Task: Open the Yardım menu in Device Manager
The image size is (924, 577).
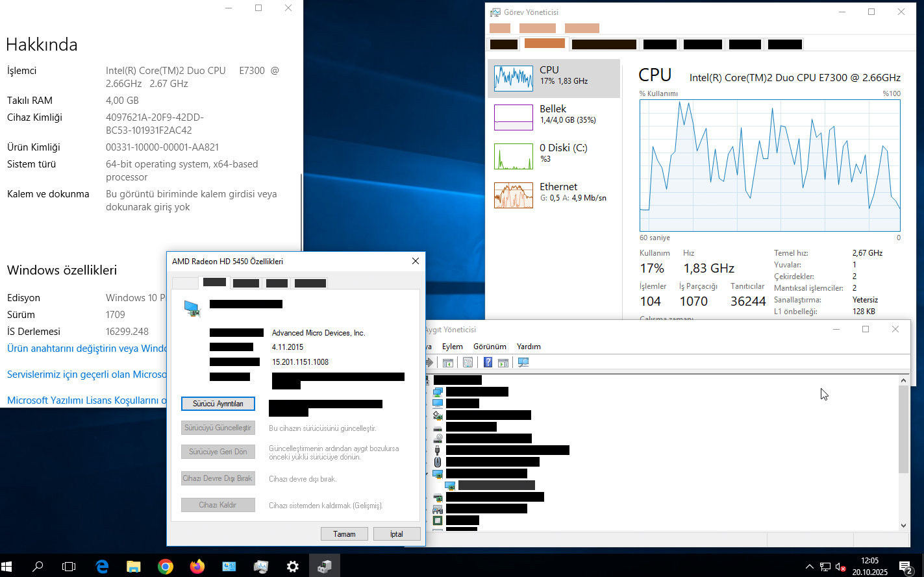Action: tap(529, 346)
